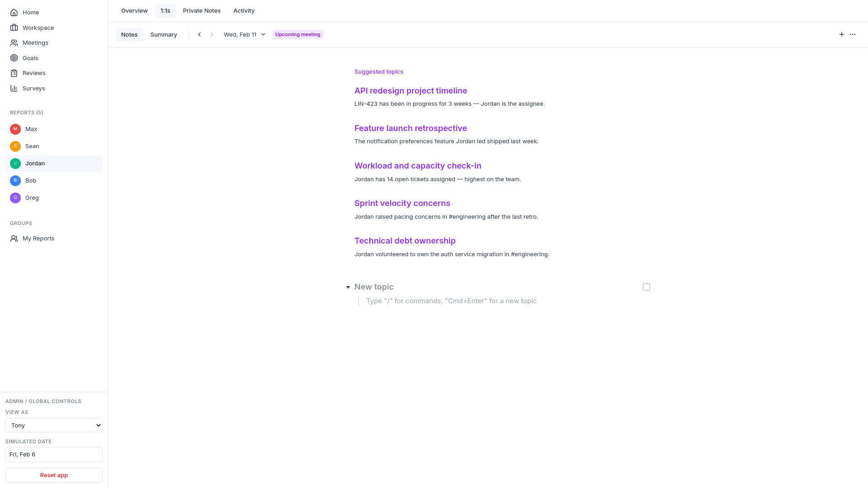Go to previous meeting with left chevron

point(199,34)
